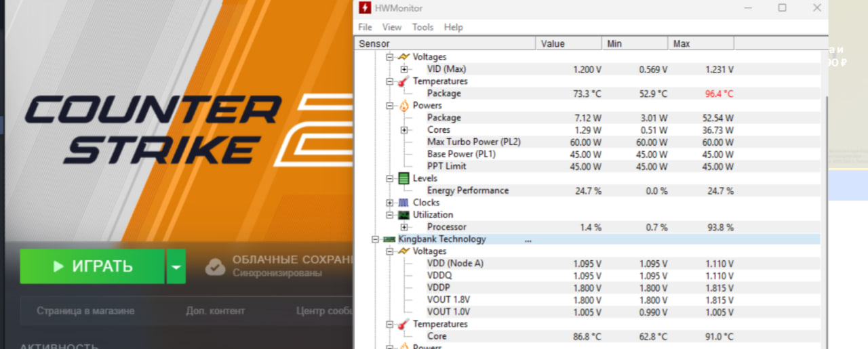Viewport: 868px width, 349px height.
Task: Collapse Voltages group under Kingbank Technology
Action: point(390,251)
